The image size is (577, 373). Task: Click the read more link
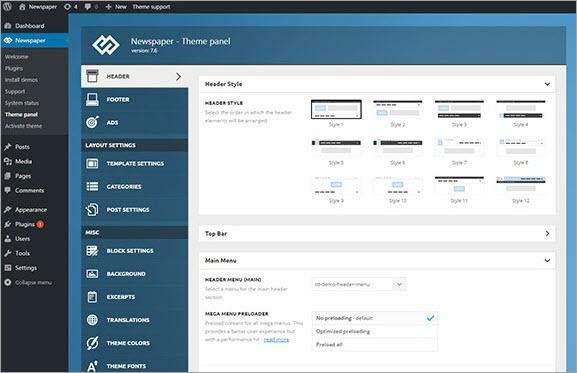[276, 340]
